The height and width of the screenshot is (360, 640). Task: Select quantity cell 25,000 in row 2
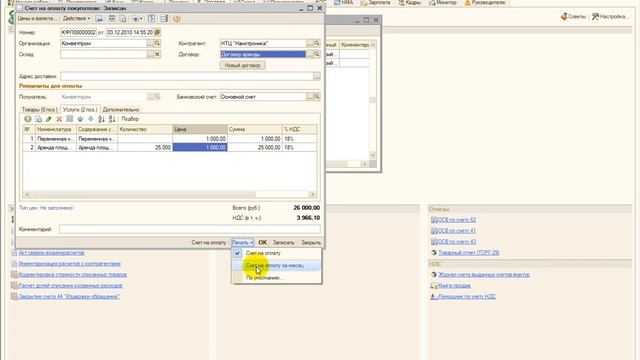point(145,147)
